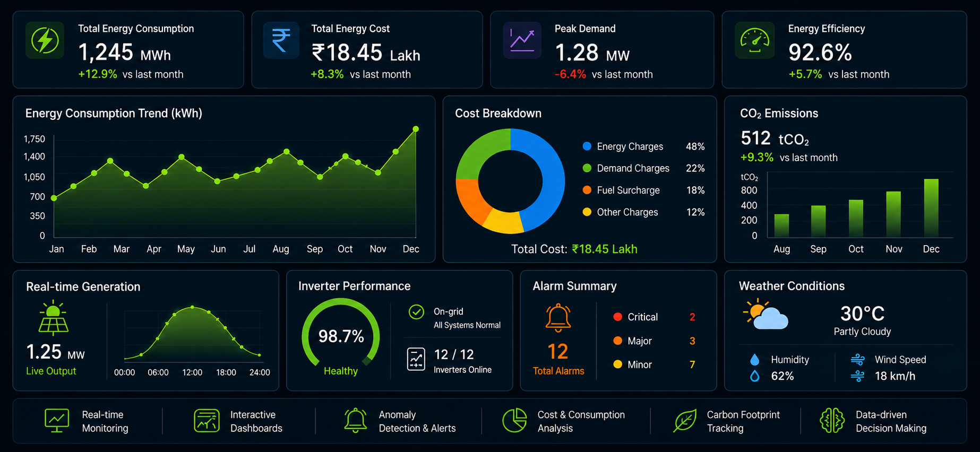Click the "Total Alarms" label
Screen dimensions: 980x452
click(x=558, y=371)
